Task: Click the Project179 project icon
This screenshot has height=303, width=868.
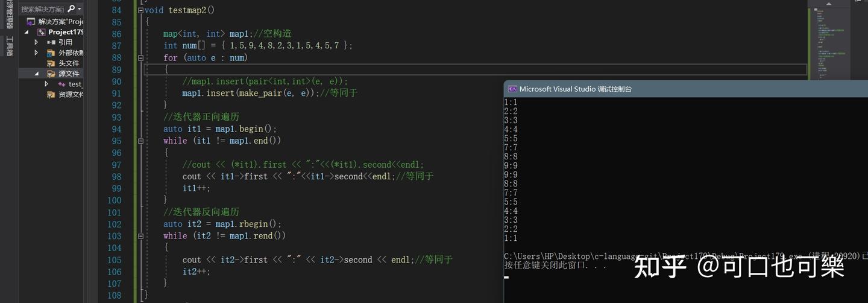Action: pos(41,32)
